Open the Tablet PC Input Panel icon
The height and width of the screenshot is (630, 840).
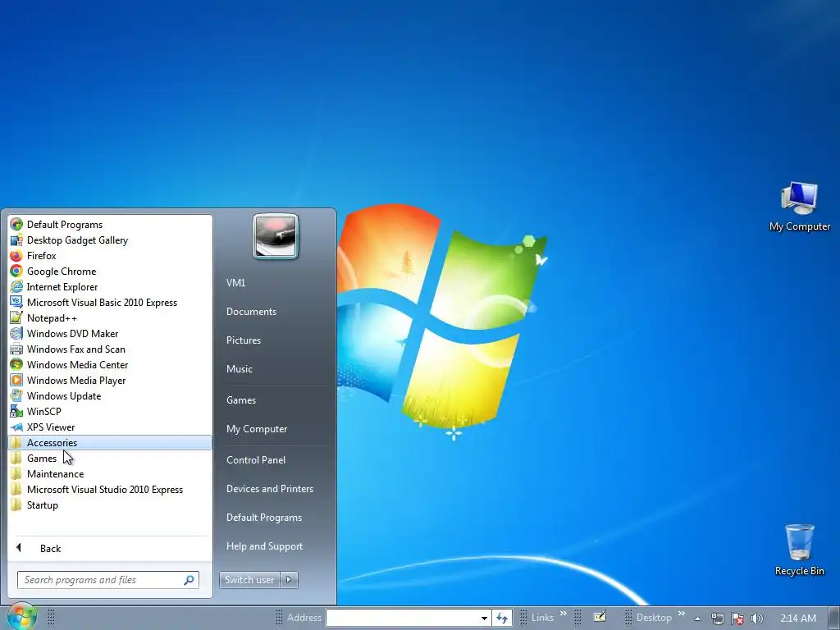[600, 617]
